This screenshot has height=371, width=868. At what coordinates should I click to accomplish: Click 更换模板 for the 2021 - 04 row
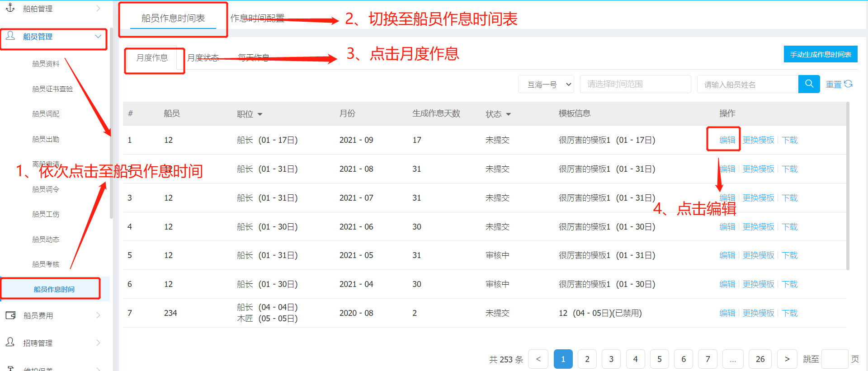coord(759,284)
